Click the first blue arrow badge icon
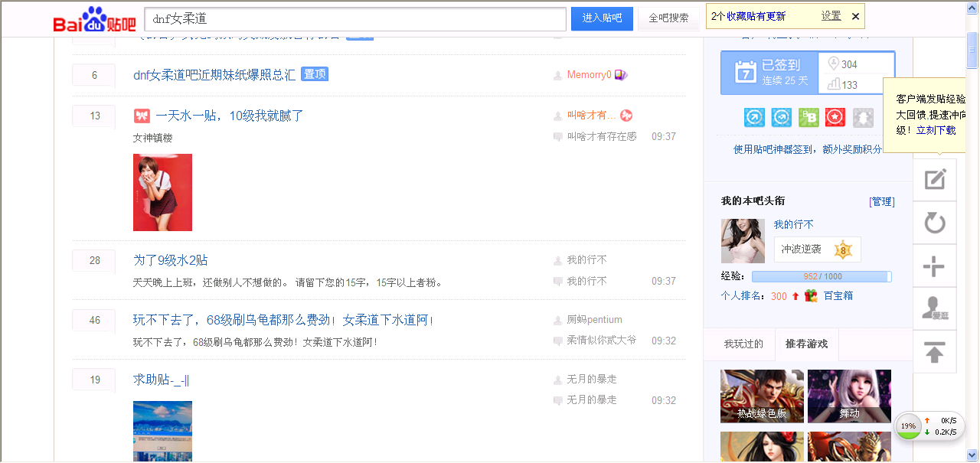Viewport: 980px width, 463px height. [754, 117]
